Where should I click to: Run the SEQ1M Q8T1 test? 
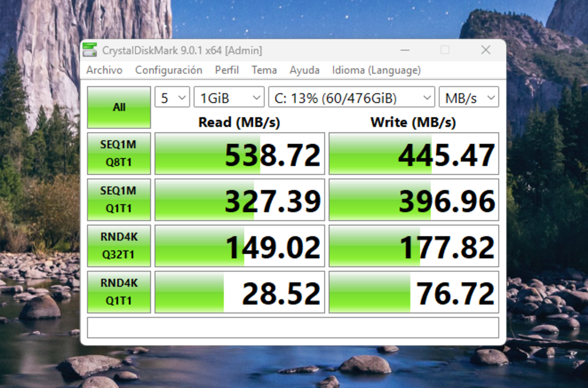(x=119, y=154)
